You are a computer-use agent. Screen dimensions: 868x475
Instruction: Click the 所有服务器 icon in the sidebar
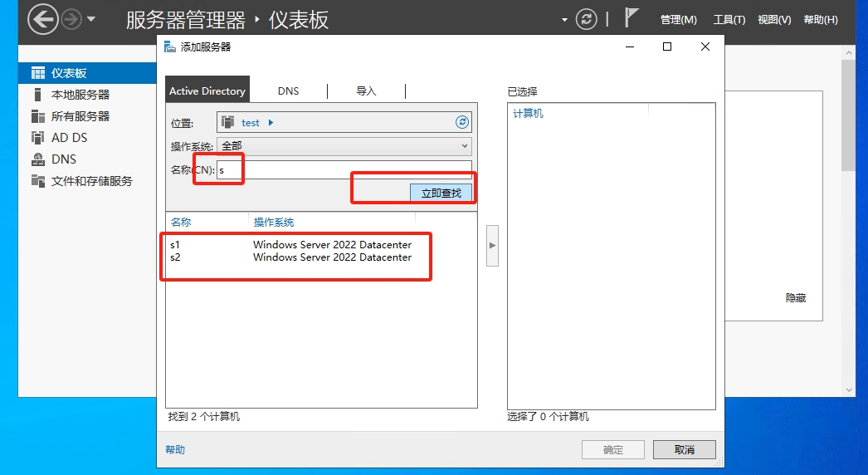tap(38, 116)
